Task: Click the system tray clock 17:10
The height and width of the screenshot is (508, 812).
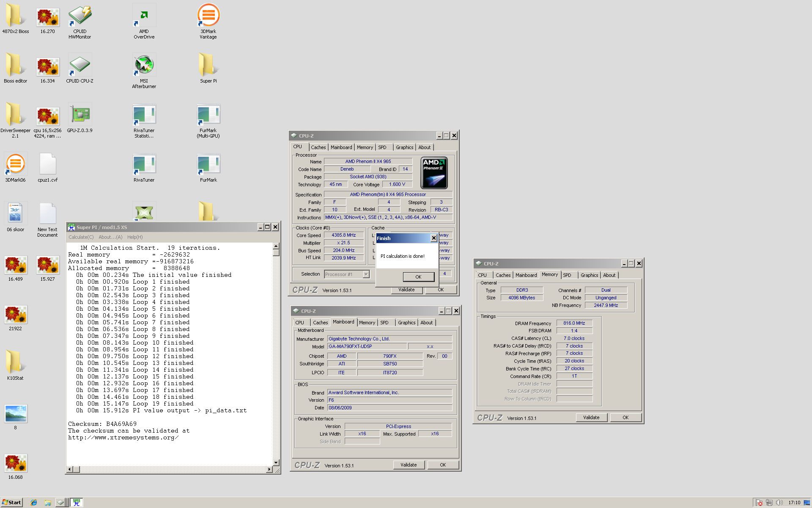Action: click(794, 503)
